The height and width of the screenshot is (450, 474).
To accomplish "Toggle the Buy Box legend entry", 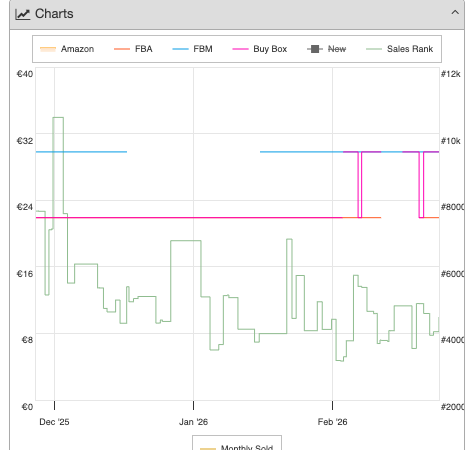I will (x=260, y=49).
